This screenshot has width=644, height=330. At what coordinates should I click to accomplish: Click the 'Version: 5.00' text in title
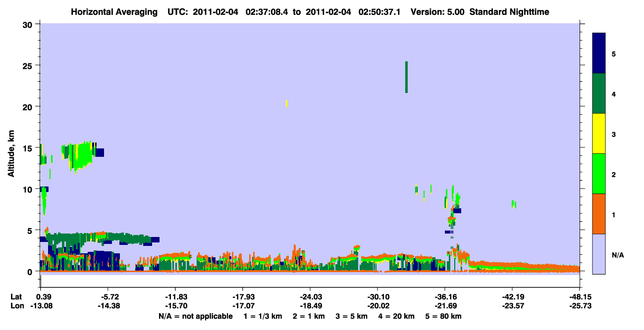(437, 11)
